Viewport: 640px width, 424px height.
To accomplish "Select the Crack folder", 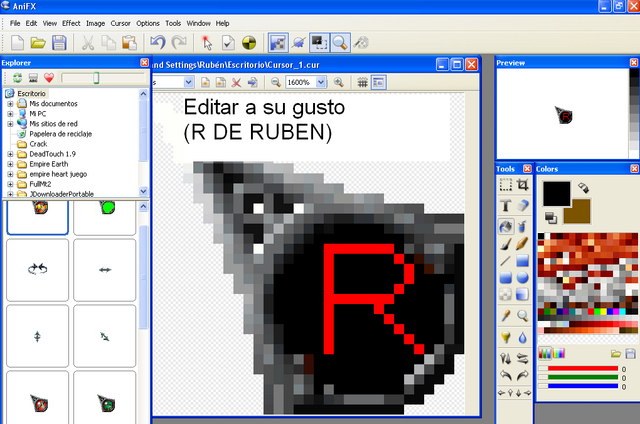I will pyautogui.click(x=38, y=144).
